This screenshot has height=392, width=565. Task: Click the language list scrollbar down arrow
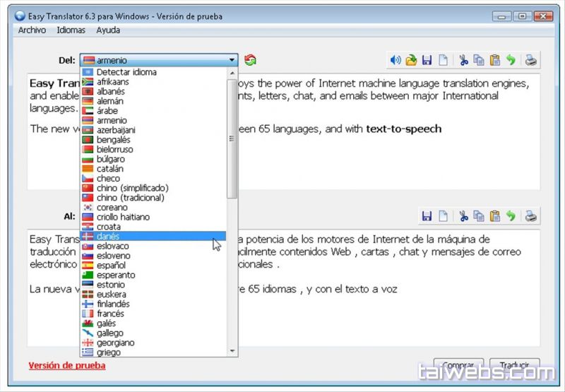click(232, 351)
